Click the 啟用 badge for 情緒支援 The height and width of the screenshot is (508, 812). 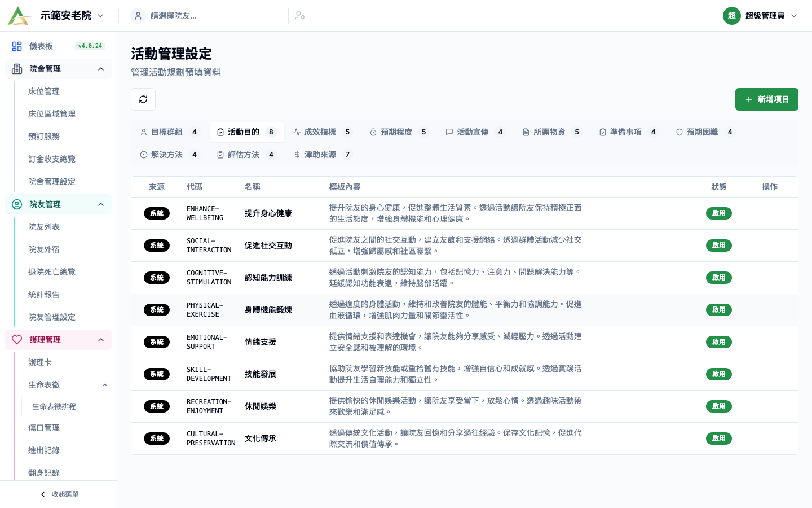click(x=719, y=342)
